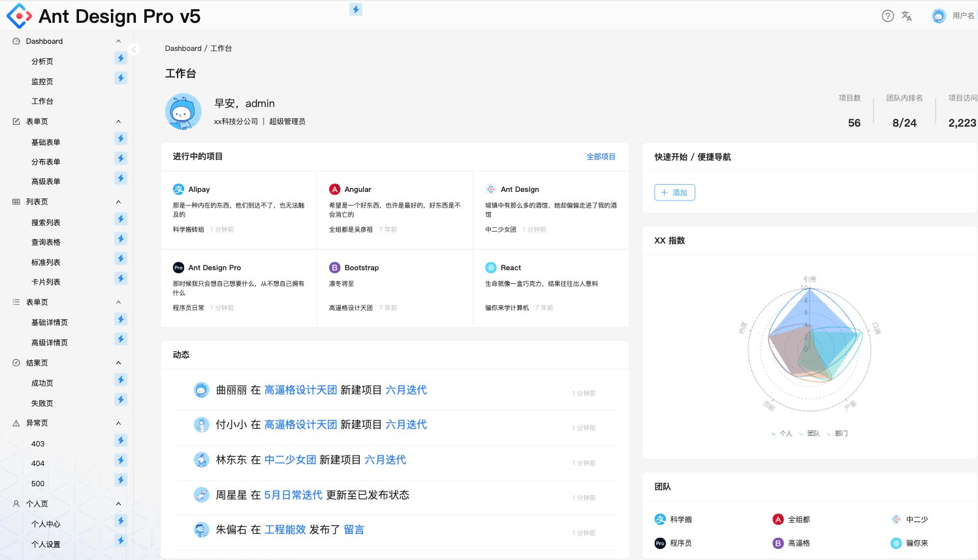
Task: Open 5月日常迭代 link in activity feed
Action: [x=293, y=495]
